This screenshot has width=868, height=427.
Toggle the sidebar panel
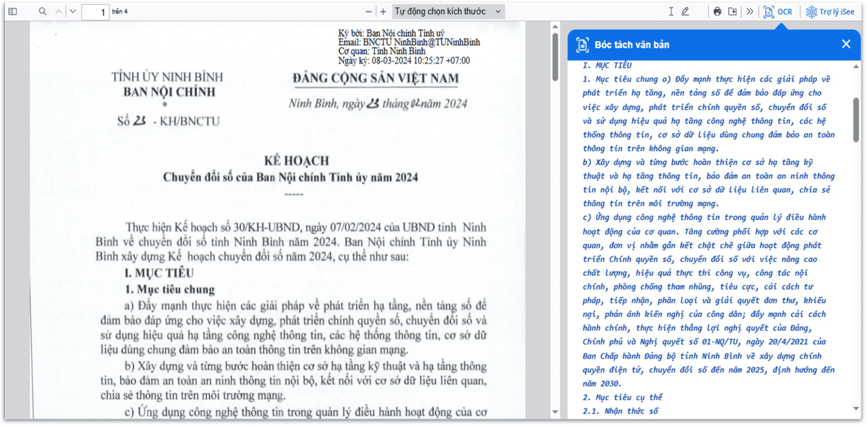13,11
